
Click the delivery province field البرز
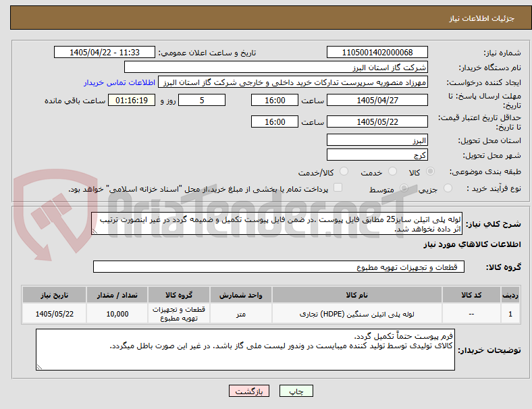[377, 140]
